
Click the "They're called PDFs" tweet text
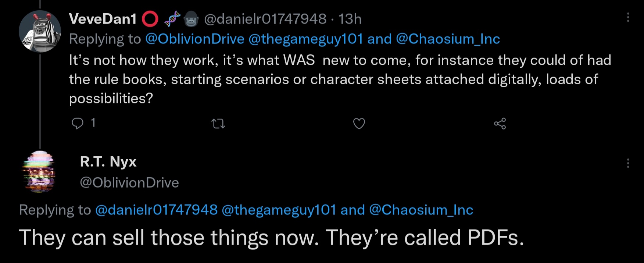[x=271, y=238]
